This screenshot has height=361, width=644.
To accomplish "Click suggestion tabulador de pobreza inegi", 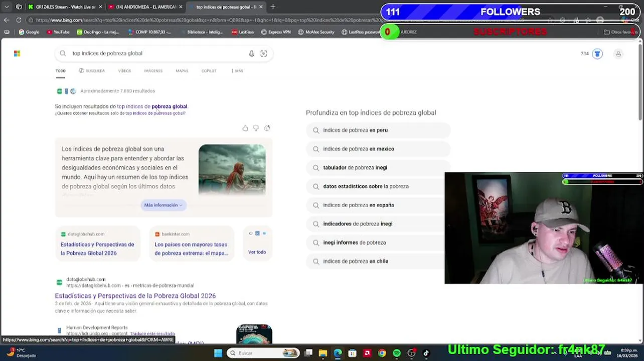I will click(x=378, y=167).
